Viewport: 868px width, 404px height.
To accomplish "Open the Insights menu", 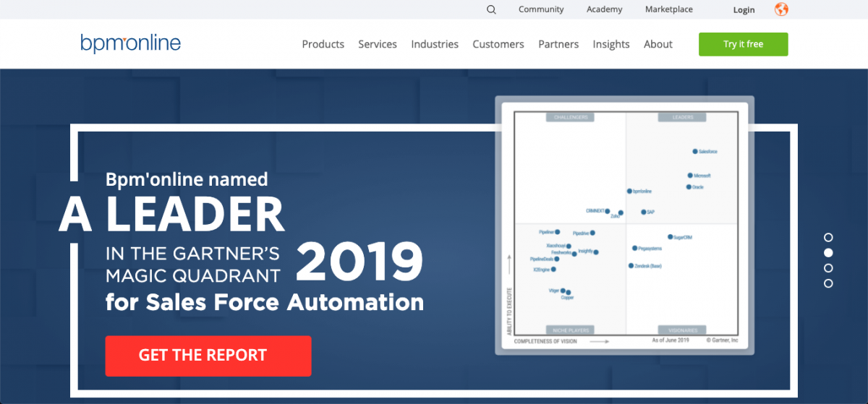I will point(611,44).
